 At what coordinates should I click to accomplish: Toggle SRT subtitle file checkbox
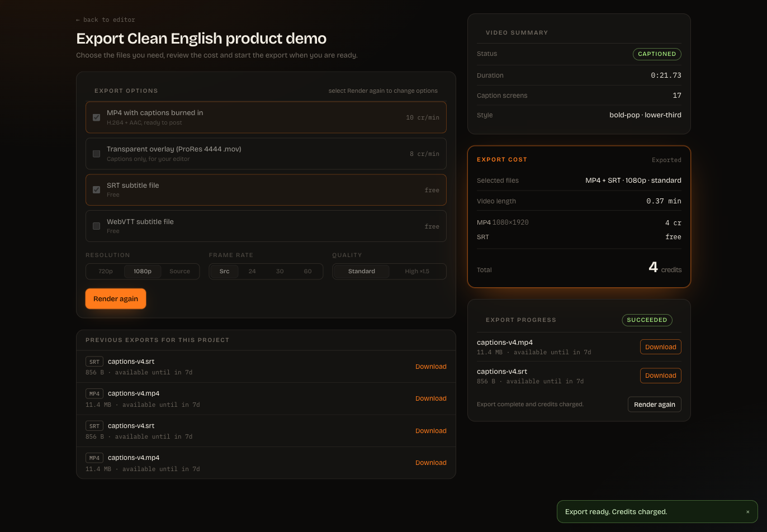(96, 190)
